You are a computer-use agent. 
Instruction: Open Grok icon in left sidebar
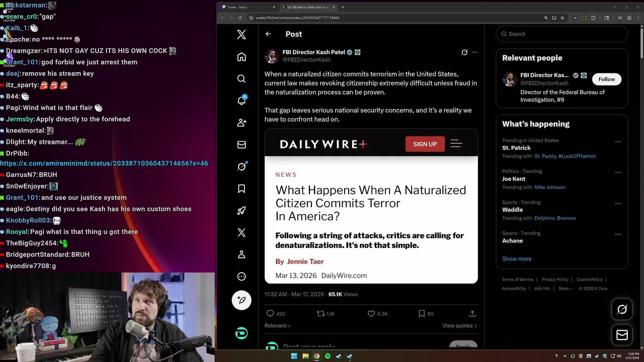point(242,166)
